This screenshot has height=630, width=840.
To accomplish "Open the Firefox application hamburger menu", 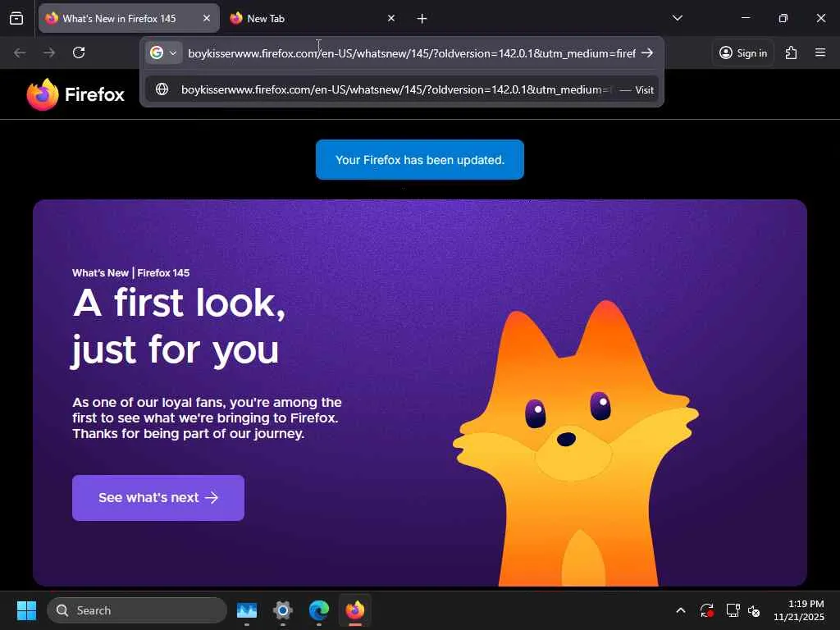I will 819,52.
